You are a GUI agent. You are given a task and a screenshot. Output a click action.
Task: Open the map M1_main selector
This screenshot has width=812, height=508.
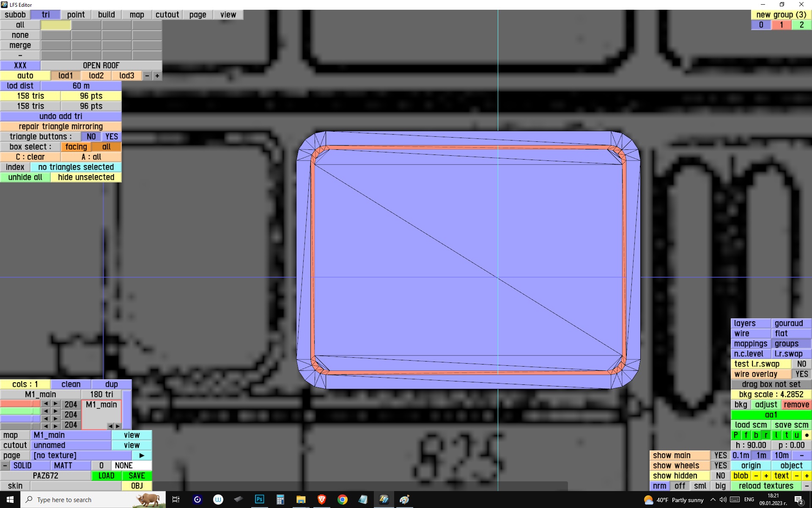click(71, 435)
